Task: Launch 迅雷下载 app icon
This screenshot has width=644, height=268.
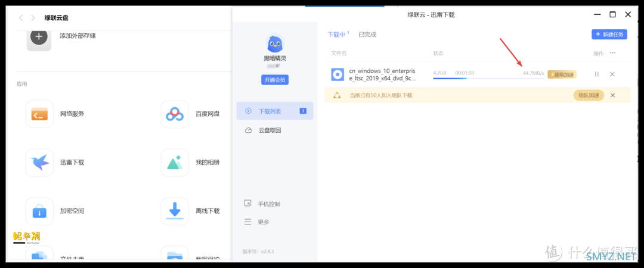Action: [39, 163]
